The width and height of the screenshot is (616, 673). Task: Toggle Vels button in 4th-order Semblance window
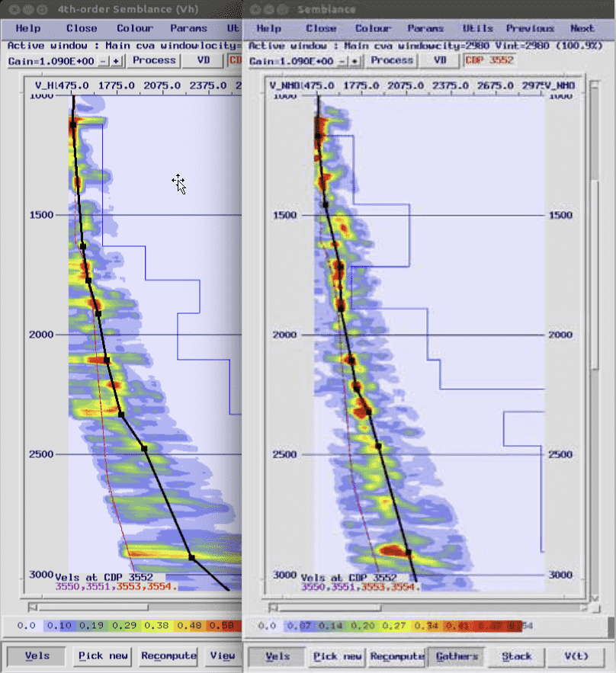tap(37, 656)
